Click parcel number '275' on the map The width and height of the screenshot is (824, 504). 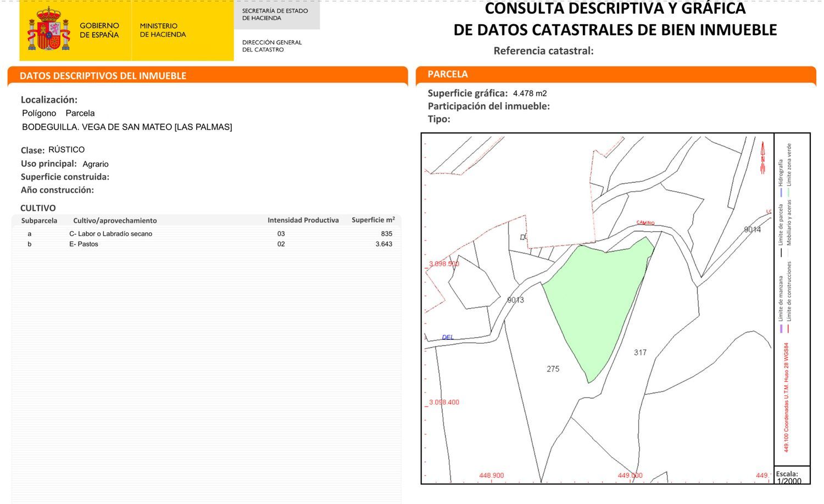click(553, 369)
